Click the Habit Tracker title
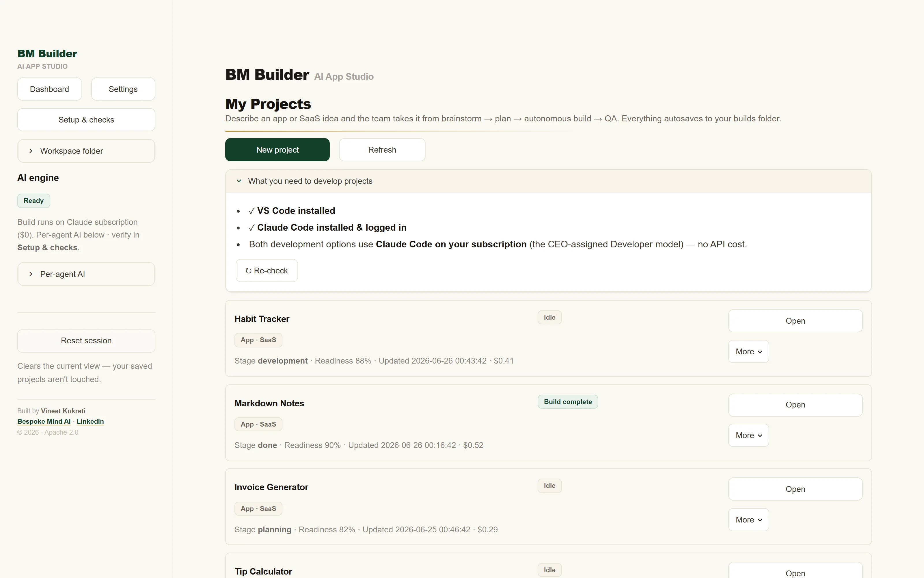This screenshot has height=578, width=924. pos(262,319)
